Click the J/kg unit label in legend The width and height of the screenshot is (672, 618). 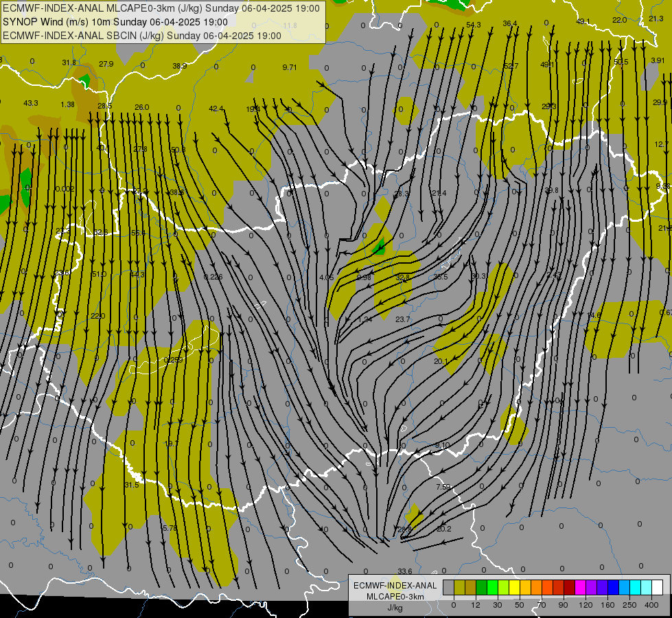(x=395, y=608)
